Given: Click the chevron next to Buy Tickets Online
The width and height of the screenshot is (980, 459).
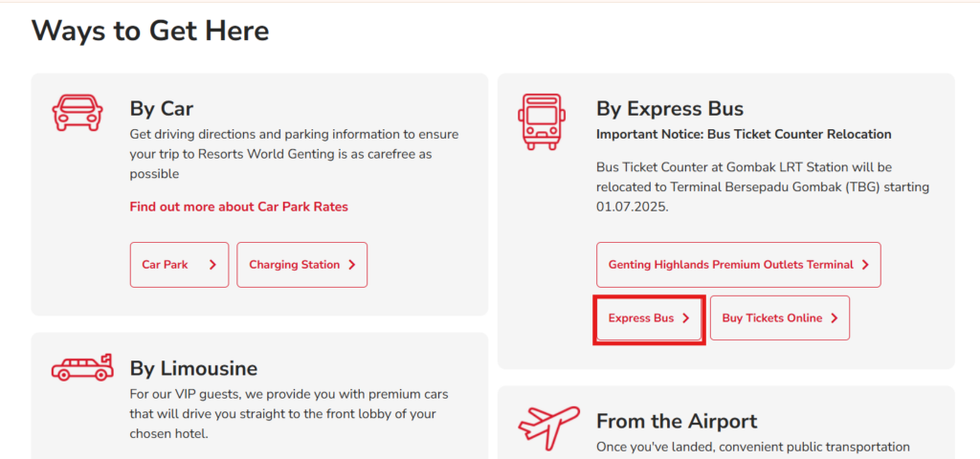Looking at the screenshot, I should pyautogui.click(x=835, y=317).
